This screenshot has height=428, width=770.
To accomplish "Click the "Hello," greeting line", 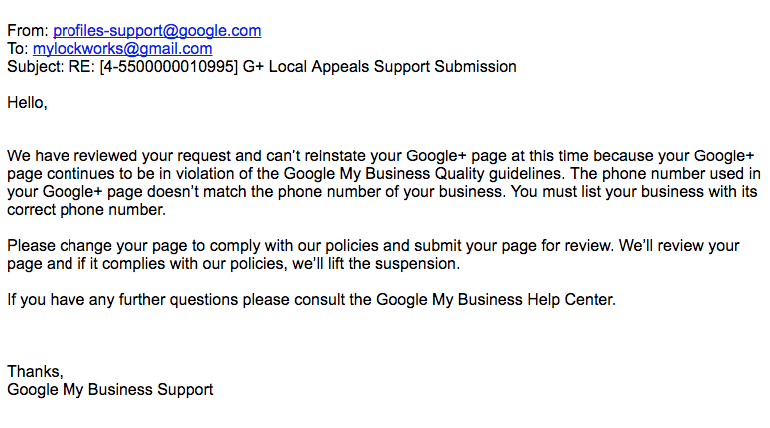I will tap(27, 102).
